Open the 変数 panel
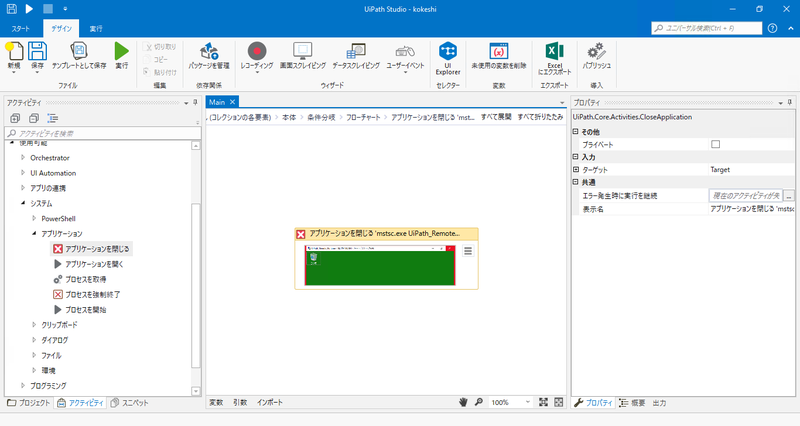The width and height of the screenshot is (800, 426). click(x=216, y=402)
